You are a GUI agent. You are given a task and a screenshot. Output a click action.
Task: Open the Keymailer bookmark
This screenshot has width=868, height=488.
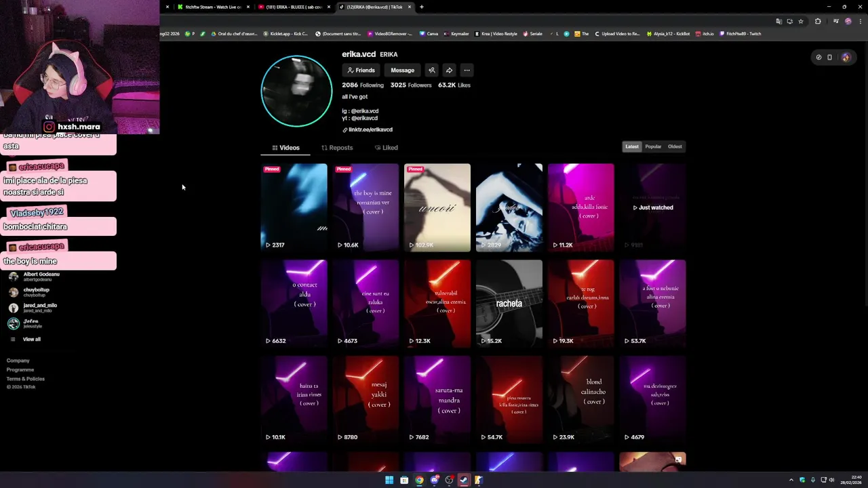(x=456, y=34)
